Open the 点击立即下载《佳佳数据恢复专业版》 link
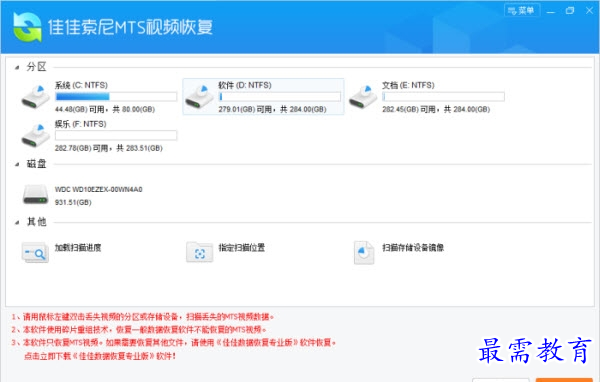Image resolution: width=600 pixels, height=382 pixels. tap(99, 356)
